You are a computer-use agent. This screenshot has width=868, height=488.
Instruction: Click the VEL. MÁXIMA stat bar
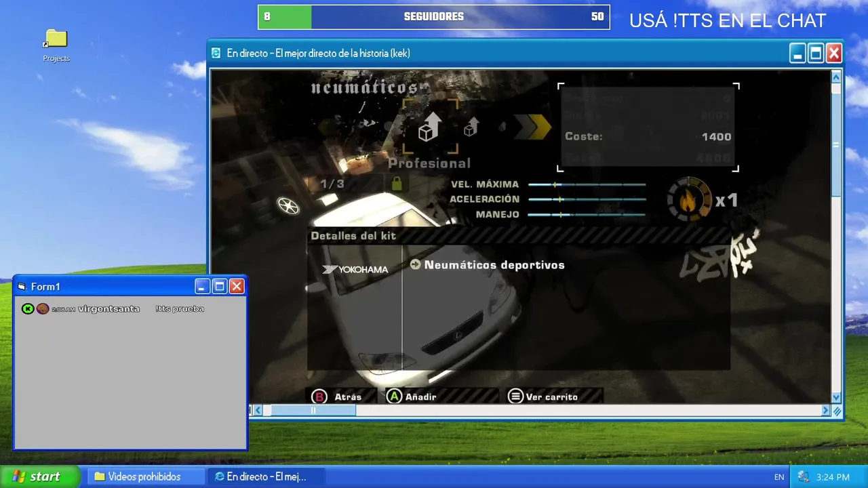587,184
